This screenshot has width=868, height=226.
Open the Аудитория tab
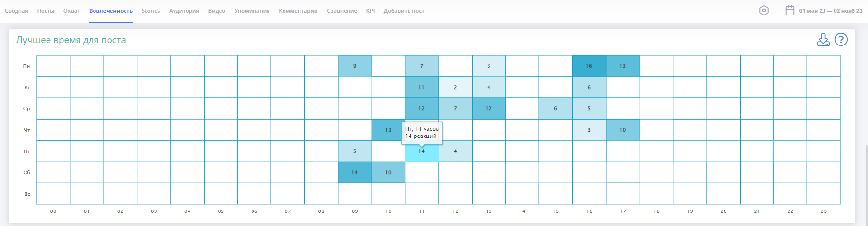[184, 11]
